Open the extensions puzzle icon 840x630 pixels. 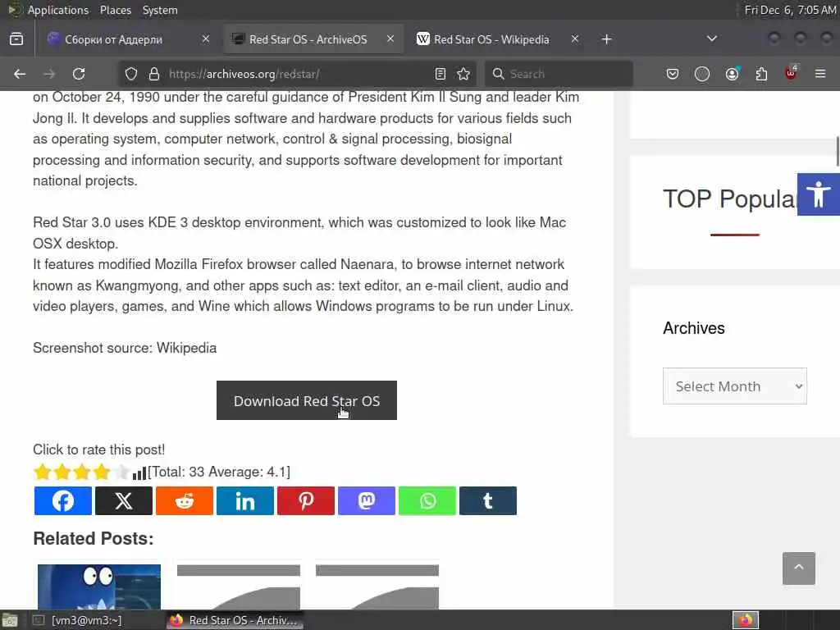761,74
